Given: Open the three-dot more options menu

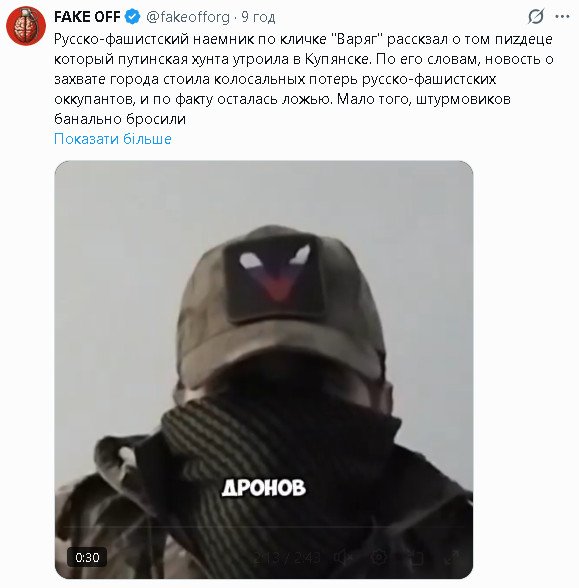Looking at the screenshot, I should point(562,17).
